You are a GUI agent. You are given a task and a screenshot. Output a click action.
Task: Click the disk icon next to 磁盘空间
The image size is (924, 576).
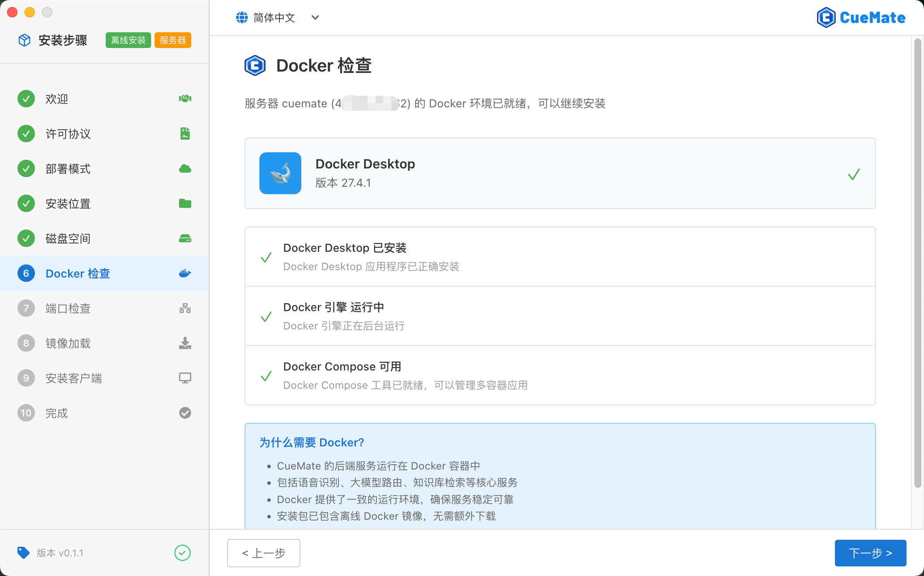(x=185, y=238)
